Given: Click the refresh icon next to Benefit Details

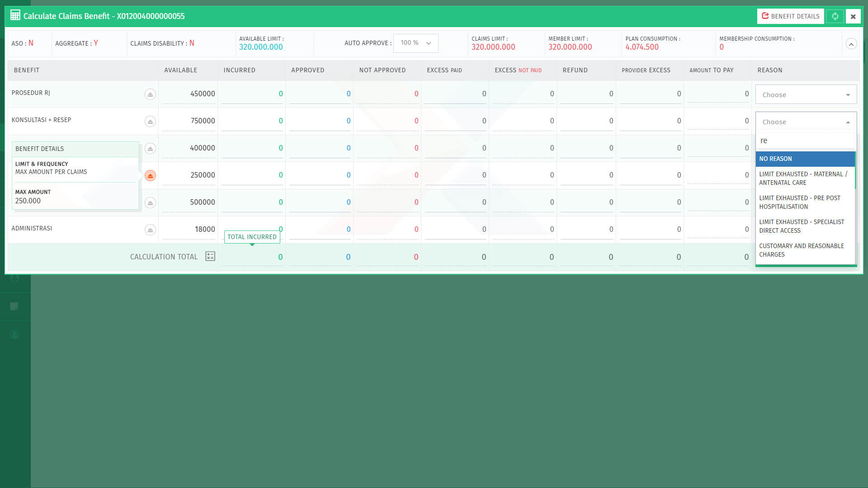Looking at the screenshot, I should pos(835,16).
